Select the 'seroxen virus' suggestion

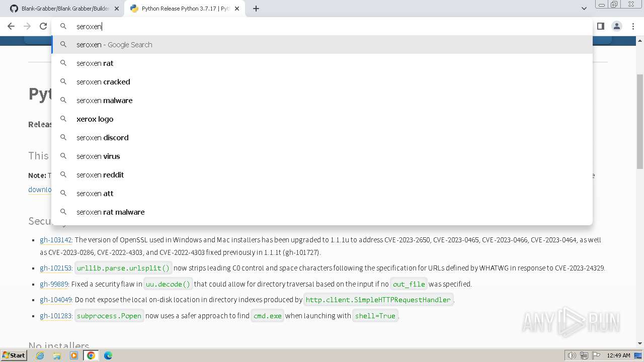point(322,156)
